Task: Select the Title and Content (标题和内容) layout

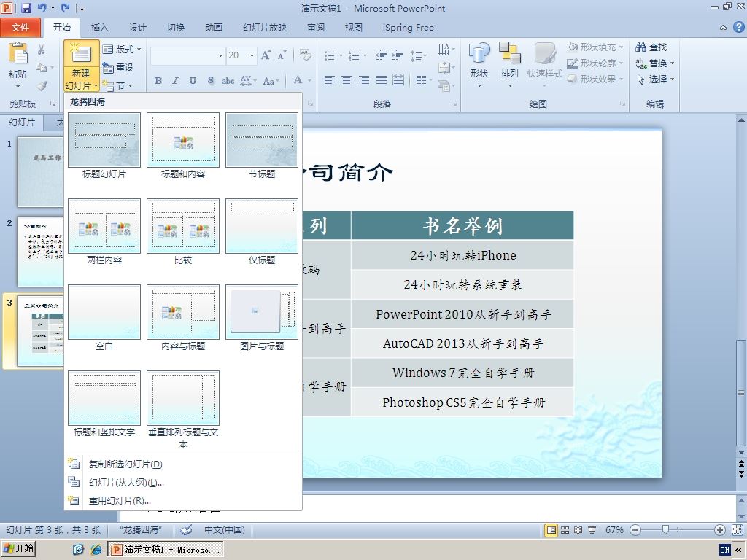Action: point(183,146)
